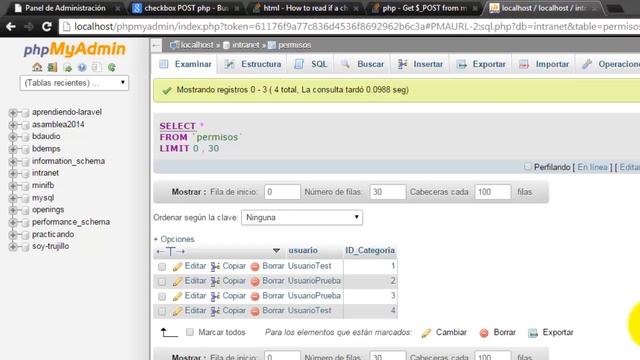Tick the checkbox for row ID_Categoria 3
640x360 pixels.
[x=162, y=296]
